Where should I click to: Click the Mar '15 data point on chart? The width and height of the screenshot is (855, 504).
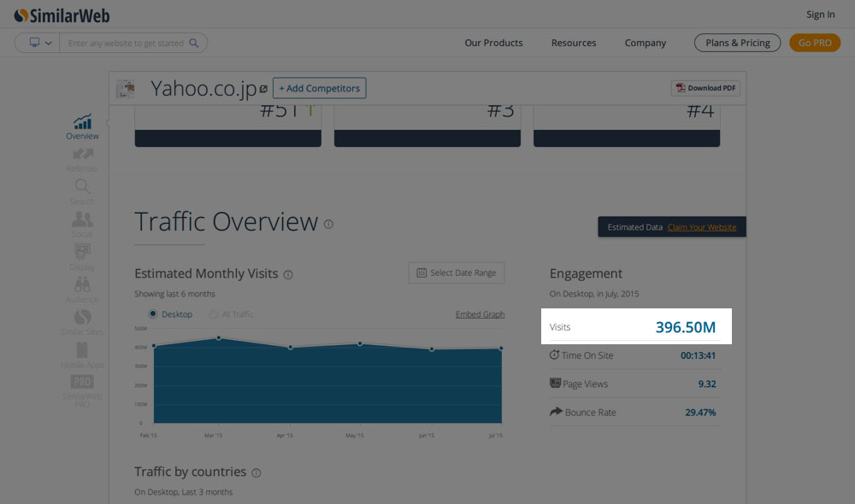pos(219,338)
